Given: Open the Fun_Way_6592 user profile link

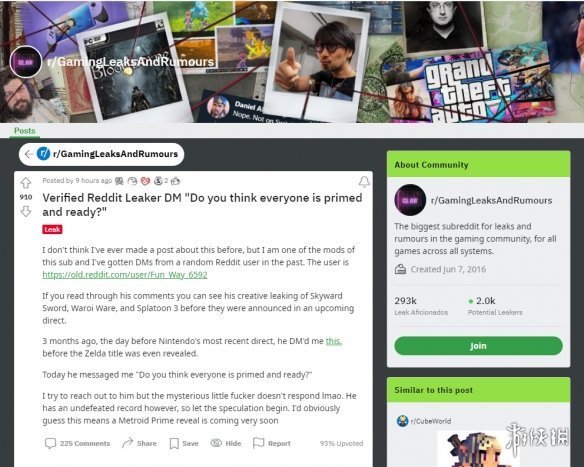Looking at the screenshot, I should (x=125, y=275).
